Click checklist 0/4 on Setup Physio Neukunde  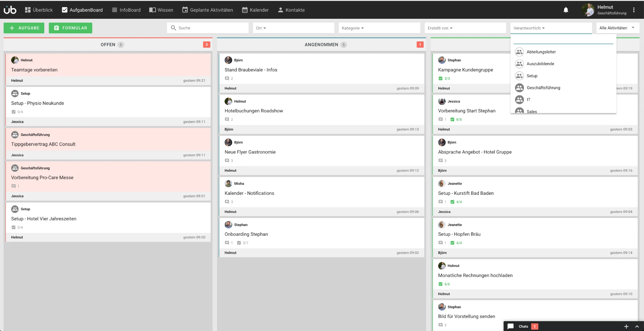coord(17,112)
